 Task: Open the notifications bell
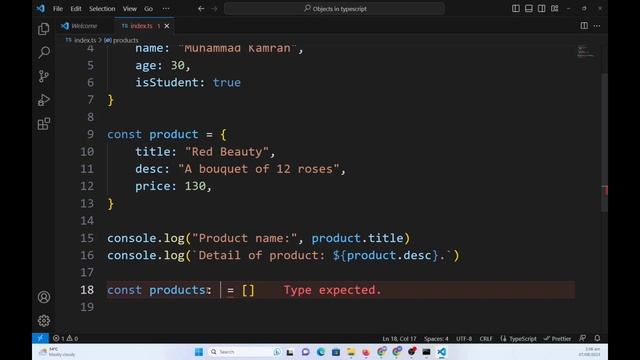597,338
